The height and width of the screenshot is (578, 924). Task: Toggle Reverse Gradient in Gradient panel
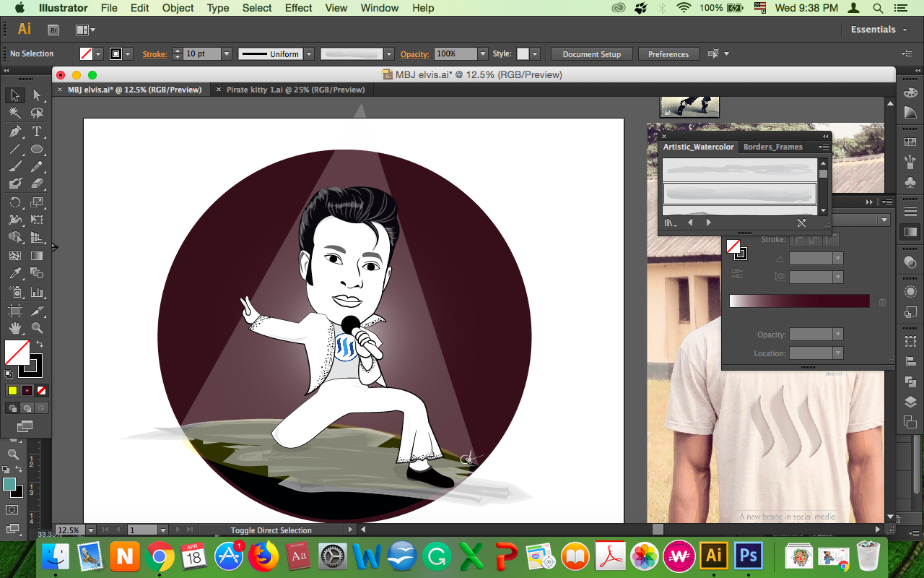pos(737,274)
